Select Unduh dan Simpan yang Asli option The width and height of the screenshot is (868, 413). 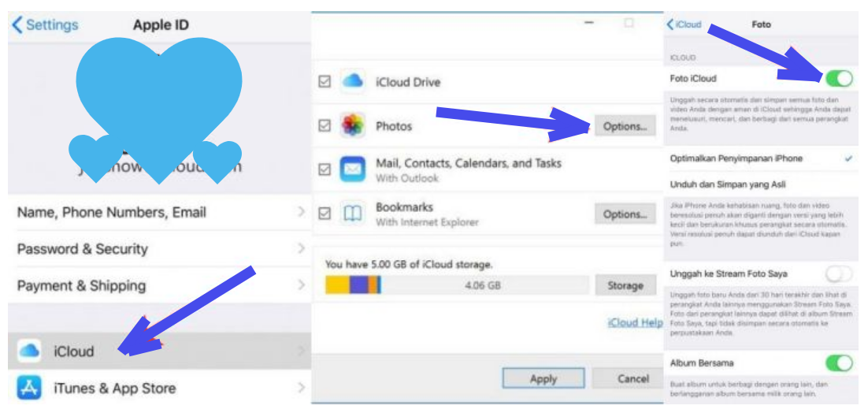click(761, 184)
